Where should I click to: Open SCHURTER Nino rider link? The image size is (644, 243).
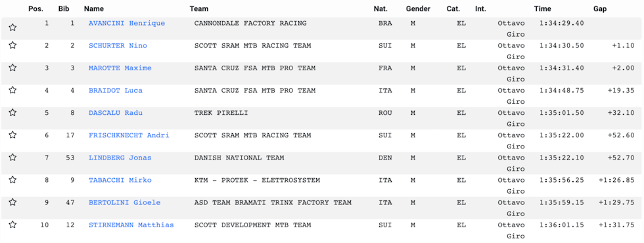[x=118, y=45]
